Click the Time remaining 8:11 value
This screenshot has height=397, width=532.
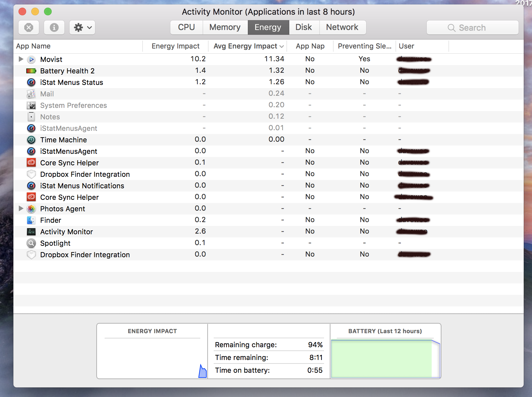click(x=316, y=357)
